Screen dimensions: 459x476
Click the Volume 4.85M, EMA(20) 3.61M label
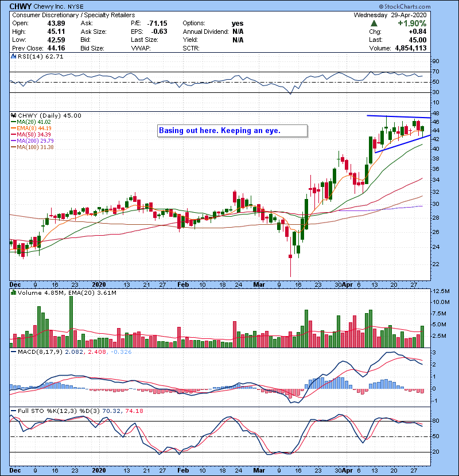tap(67, 292)
